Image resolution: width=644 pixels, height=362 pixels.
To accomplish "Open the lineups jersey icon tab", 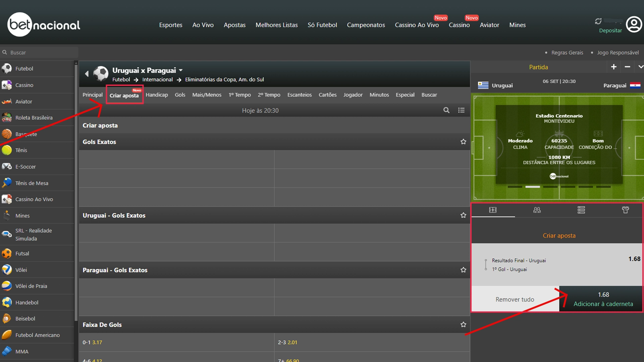I will click(x=625, y=210).
